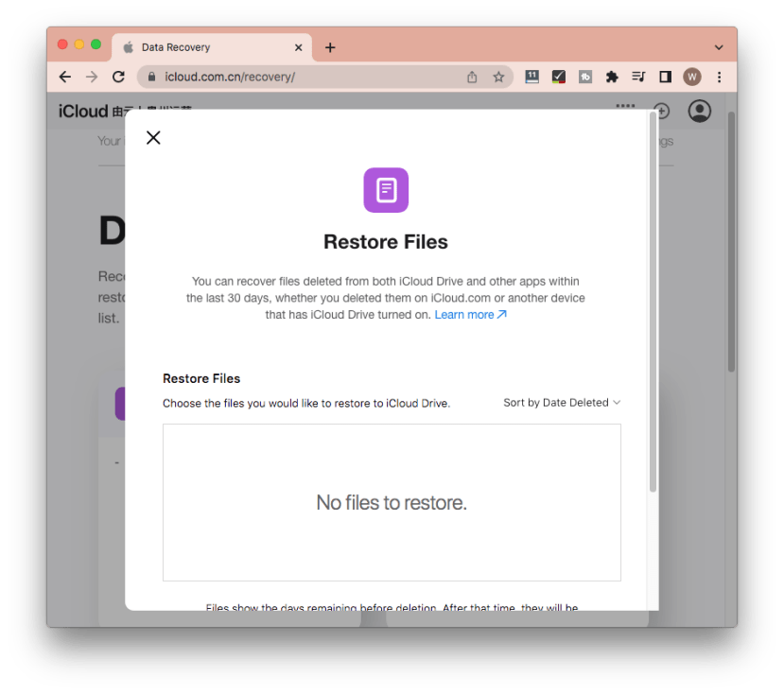Open the page share icon
Image resolution: width=784 pixels, height=694 pixels.
(471, 77)
